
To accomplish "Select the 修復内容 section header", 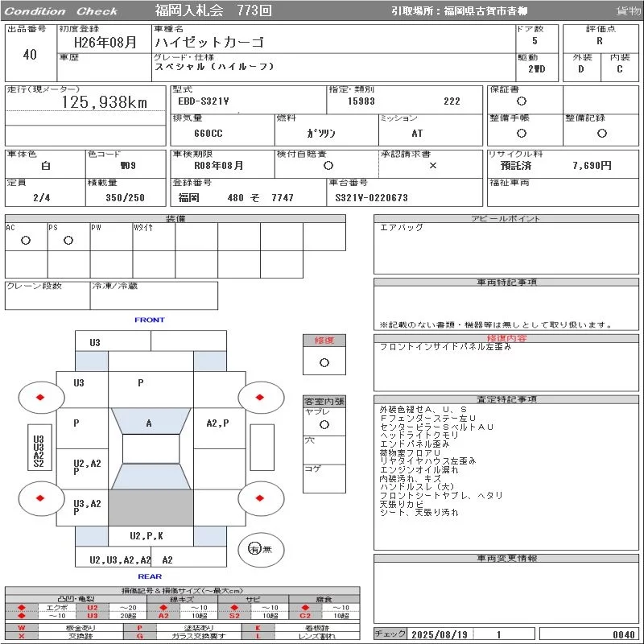I will tap(506, 338).
